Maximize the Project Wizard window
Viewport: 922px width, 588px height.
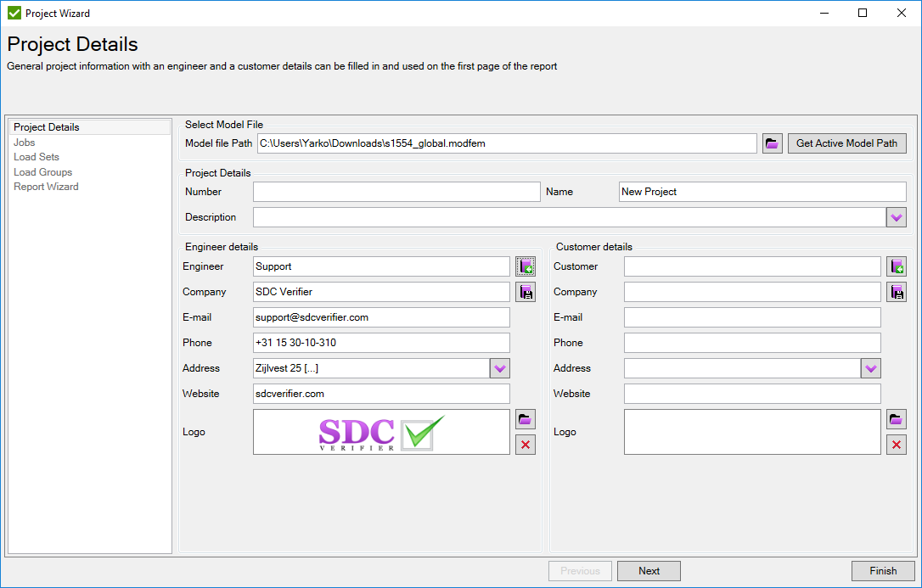click(x=863, y=13)
